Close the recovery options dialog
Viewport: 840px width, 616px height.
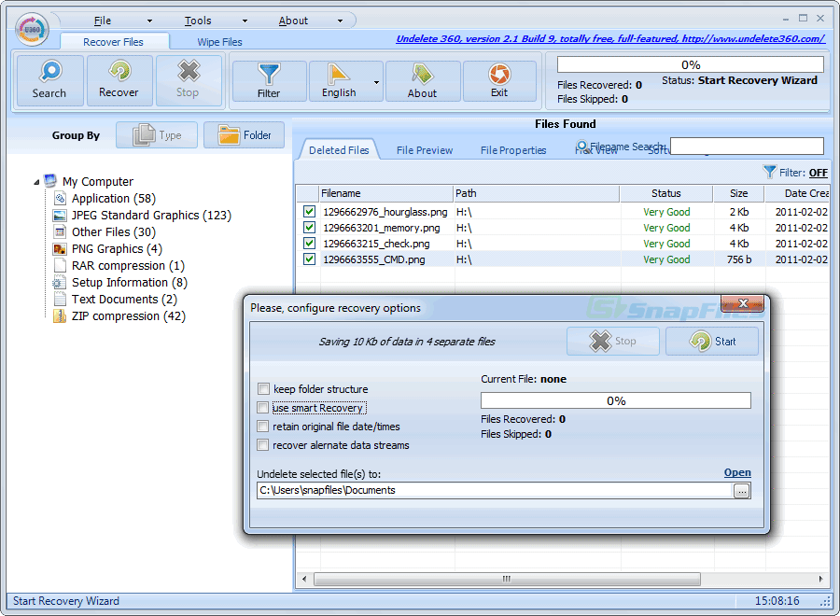743,303
